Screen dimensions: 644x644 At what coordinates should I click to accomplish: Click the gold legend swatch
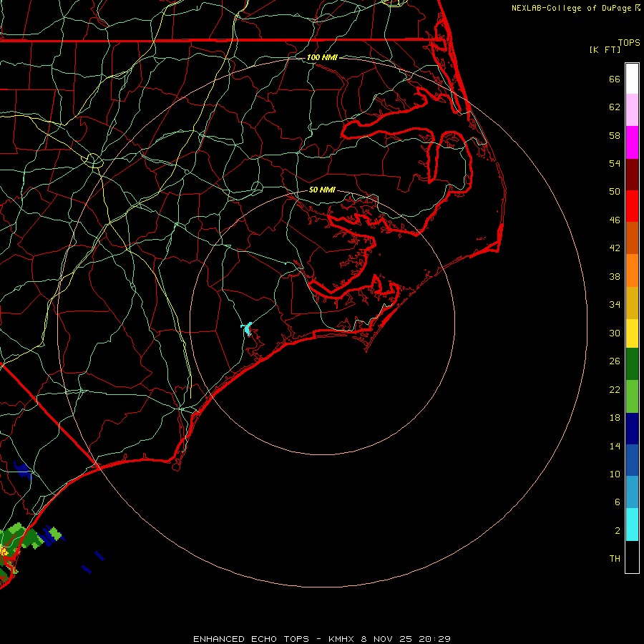(x=632, y=303)
